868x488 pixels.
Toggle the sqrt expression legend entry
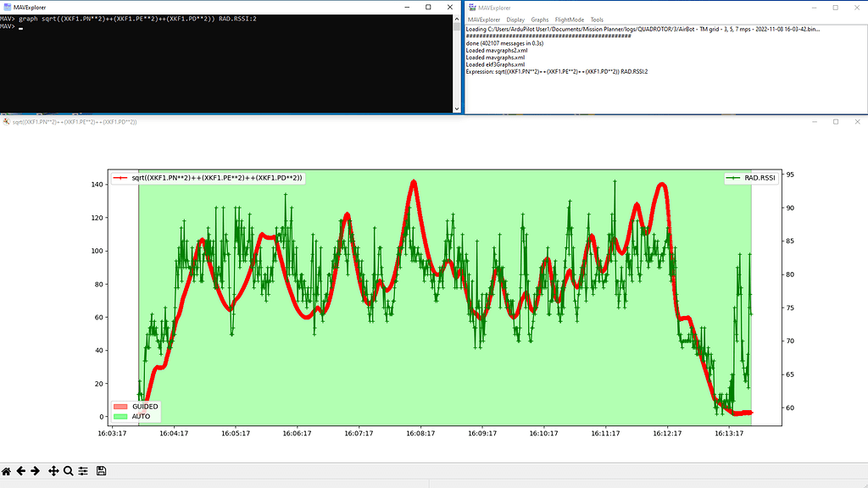pyautogui.click(x=208, y=178)
